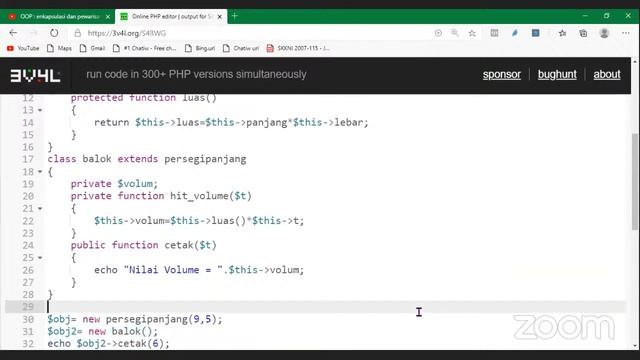Click the 3v4l logo
Viewport: 640px width, 360px height.
[x=35, y=76]
